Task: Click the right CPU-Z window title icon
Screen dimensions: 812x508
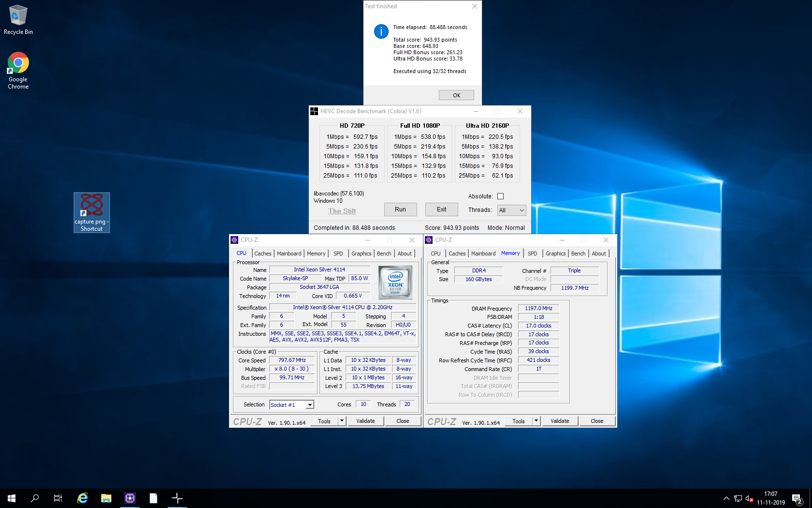Action: click(429, 240)
